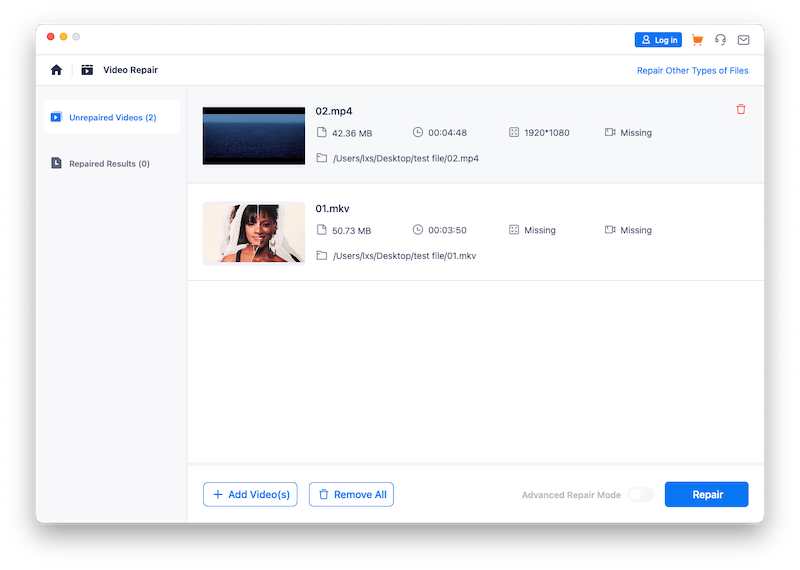Click the 00:04:48 duration value
The width and height of the screenshot is (800, 570).
point(447,133)
